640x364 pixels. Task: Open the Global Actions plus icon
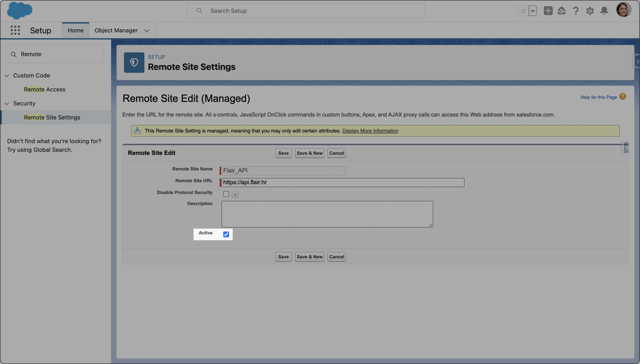click(548, 11)
